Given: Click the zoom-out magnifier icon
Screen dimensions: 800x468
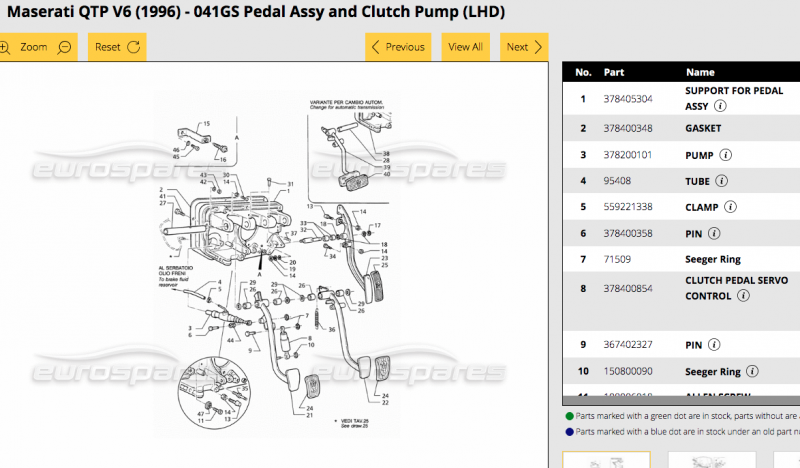Looking at the screenshot, I should tap(64, 47).
